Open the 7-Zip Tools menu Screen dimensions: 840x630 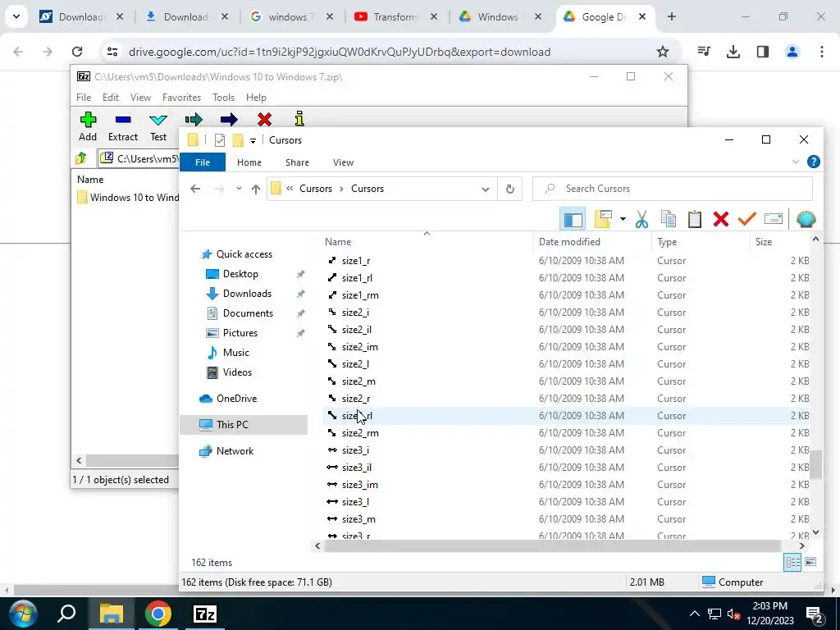[223, 98]
